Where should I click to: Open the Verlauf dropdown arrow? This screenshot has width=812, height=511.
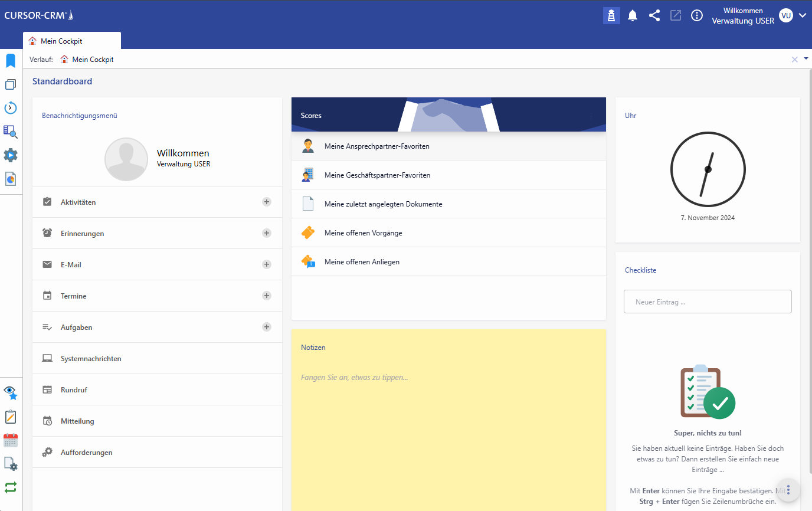(x=806, y=58)
